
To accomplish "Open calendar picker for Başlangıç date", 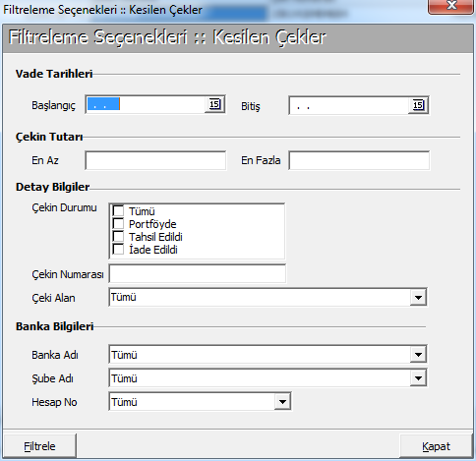I will pyautogui.click(x=214, y=104).
